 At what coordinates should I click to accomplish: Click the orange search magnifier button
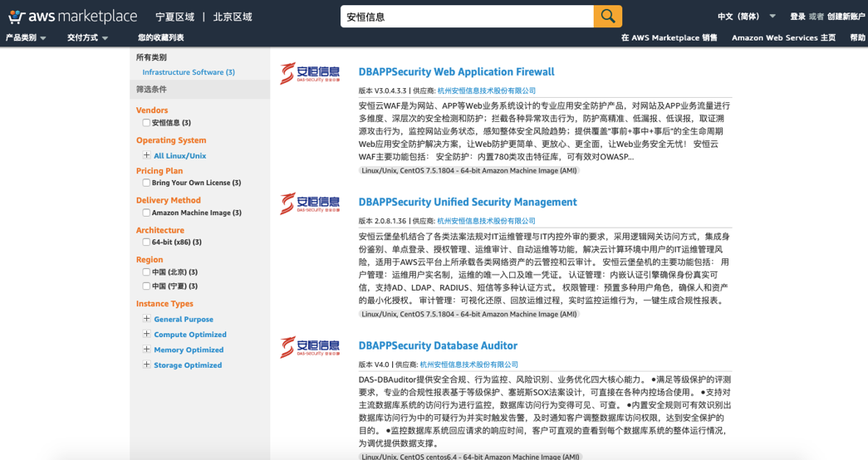point(607,16)
